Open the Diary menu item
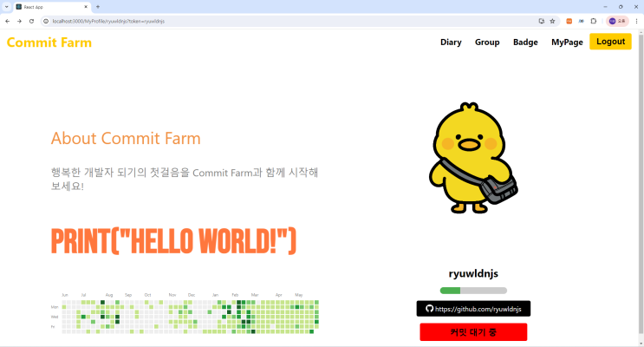This screenshot has height=347, width=644. pyautogui.click(x=451, y=42)
